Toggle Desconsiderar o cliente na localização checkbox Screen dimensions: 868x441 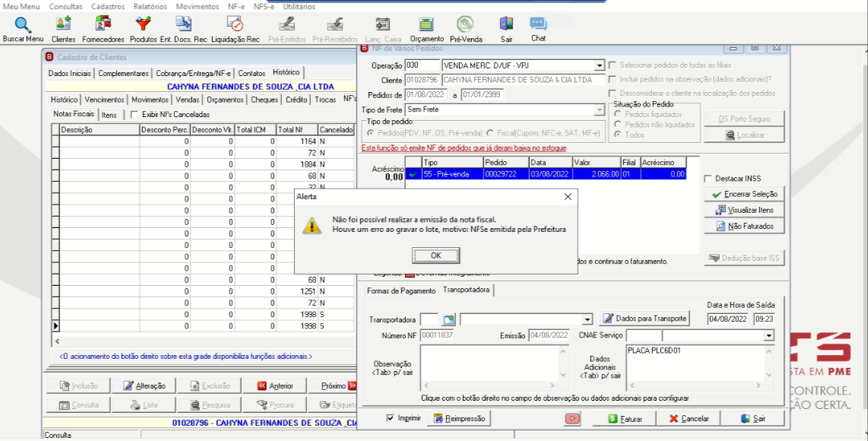[613, 93]
